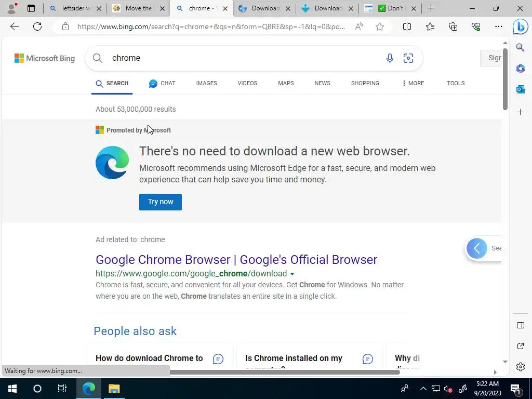Image resolution: width=532 pixels, height=399 pixels.
Task: Ask chat about Is Chrome installed question
Action: [368, 359]
